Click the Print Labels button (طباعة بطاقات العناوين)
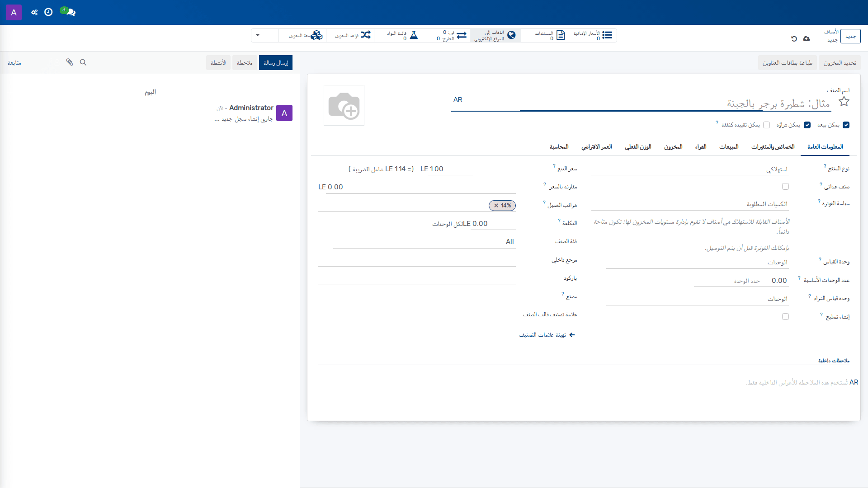 pos(787,63)
